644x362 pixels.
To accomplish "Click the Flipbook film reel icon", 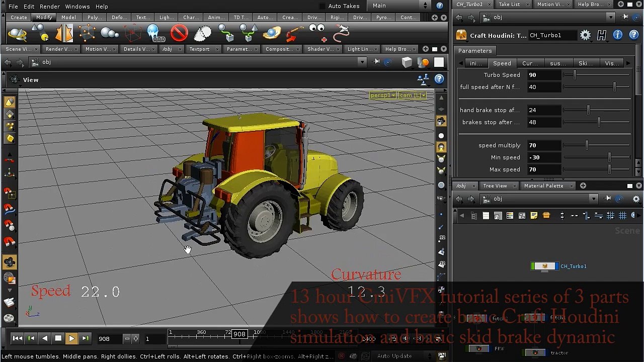I will coord(9,318).
